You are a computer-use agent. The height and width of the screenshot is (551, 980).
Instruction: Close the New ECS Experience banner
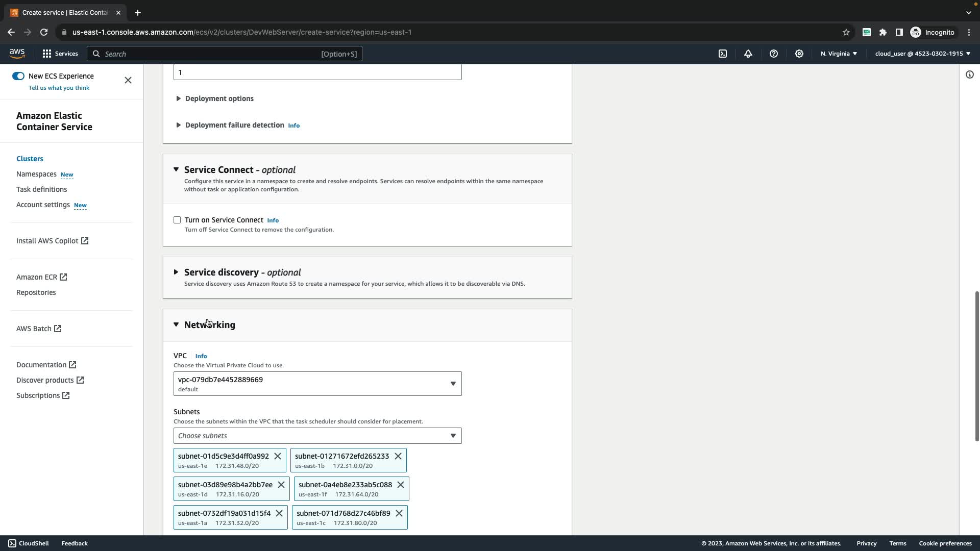tap(128, 80)
